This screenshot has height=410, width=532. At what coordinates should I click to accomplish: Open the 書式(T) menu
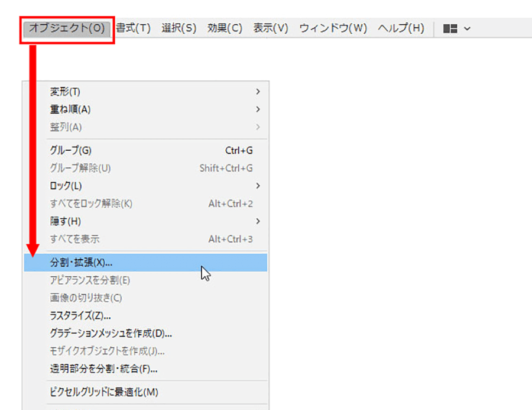coord(134,28)
